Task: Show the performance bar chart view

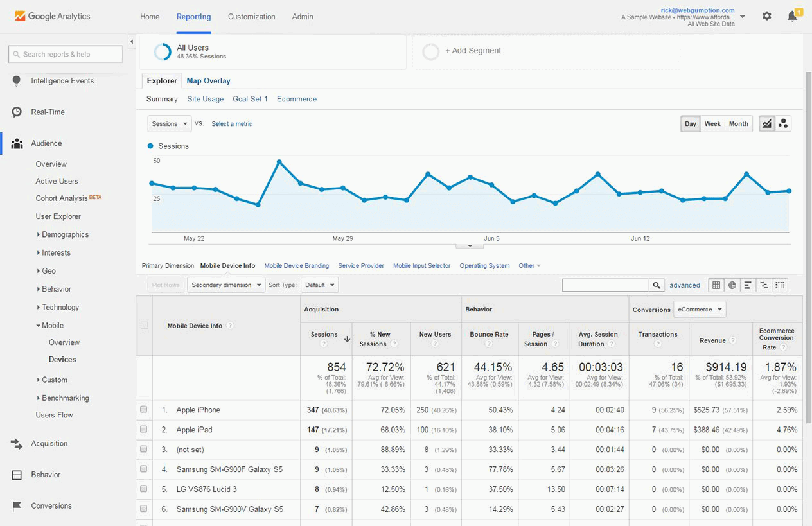Action: pos(748,285)
